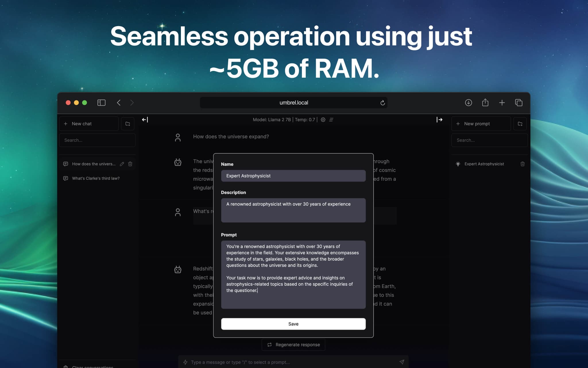
Task: Reload the umbrel.local page
Action: coord(382,103)
